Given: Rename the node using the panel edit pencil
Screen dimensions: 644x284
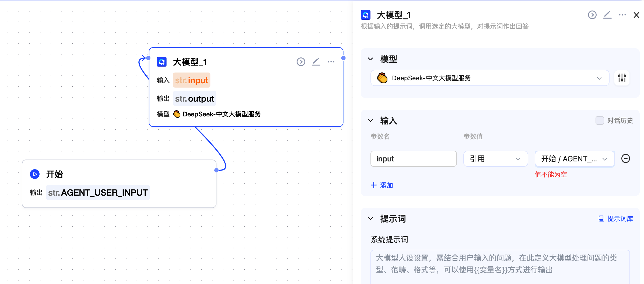Looking at the screenshot, I should tap(607, 15).
